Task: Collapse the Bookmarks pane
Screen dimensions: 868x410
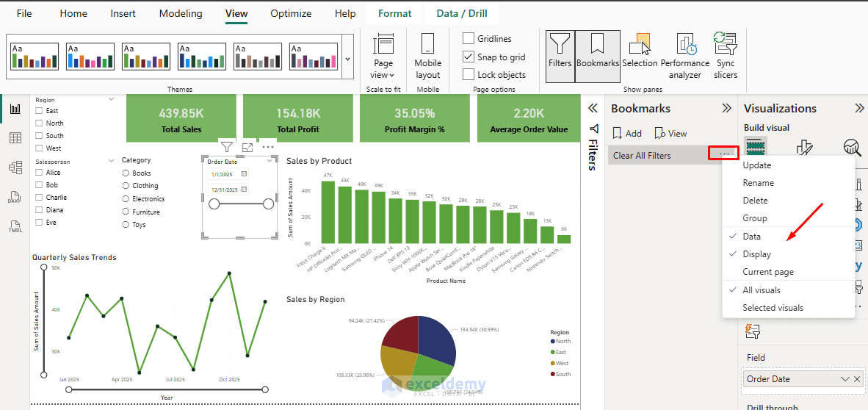Action: coord(726,108)
